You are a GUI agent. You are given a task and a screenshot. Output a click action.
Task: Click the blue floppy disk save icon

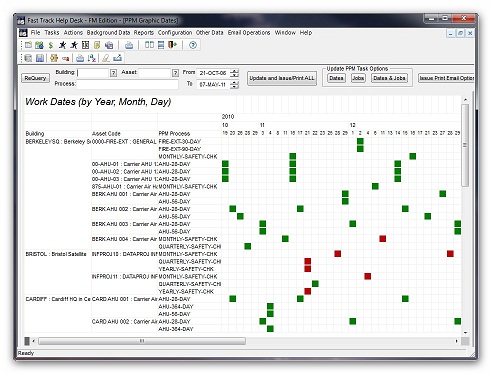[x=40, y=58]
